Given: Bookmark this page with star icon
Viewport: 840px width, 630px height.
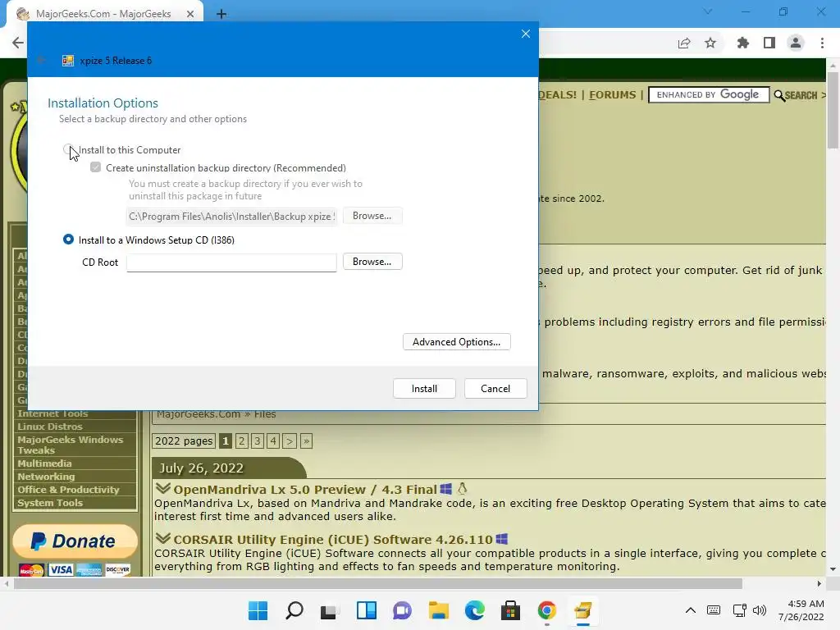Looking at the screenshot, I should coord(710,43).
